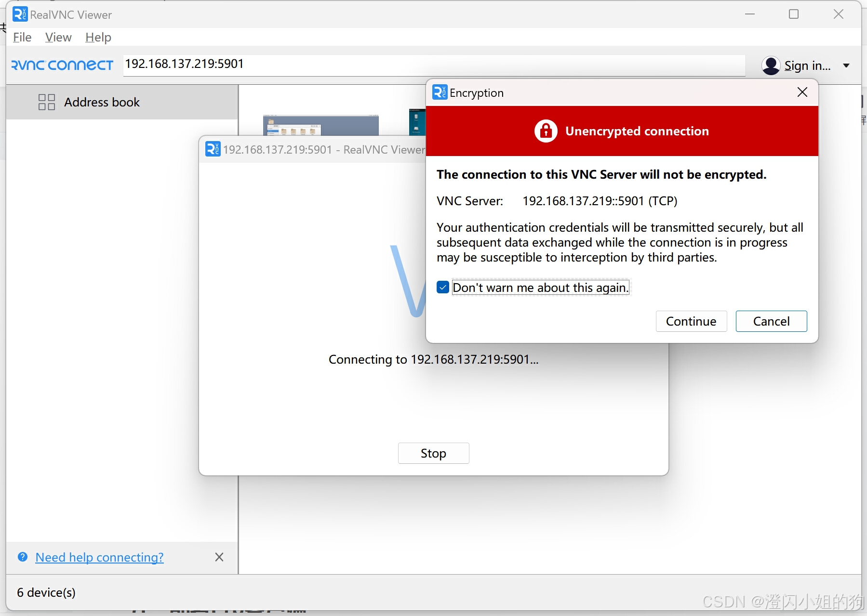Click the VNC server address input field
This screenshot has width=867, height=616.
pyautogui.click(x=434, y=65)
